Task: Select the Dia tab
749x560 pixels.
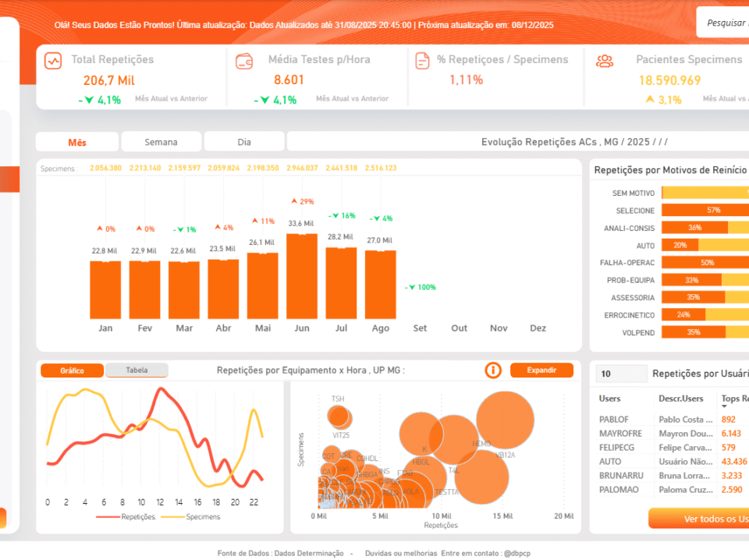Action: click(244, 142)
